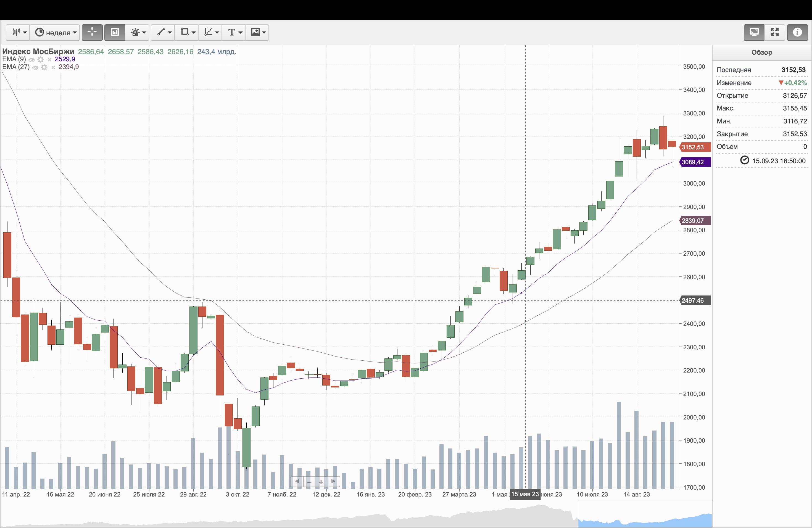Click the '14 авг. 23' date axis label
The width and height of the screenshot is (812, 528).
click(637, 495)
